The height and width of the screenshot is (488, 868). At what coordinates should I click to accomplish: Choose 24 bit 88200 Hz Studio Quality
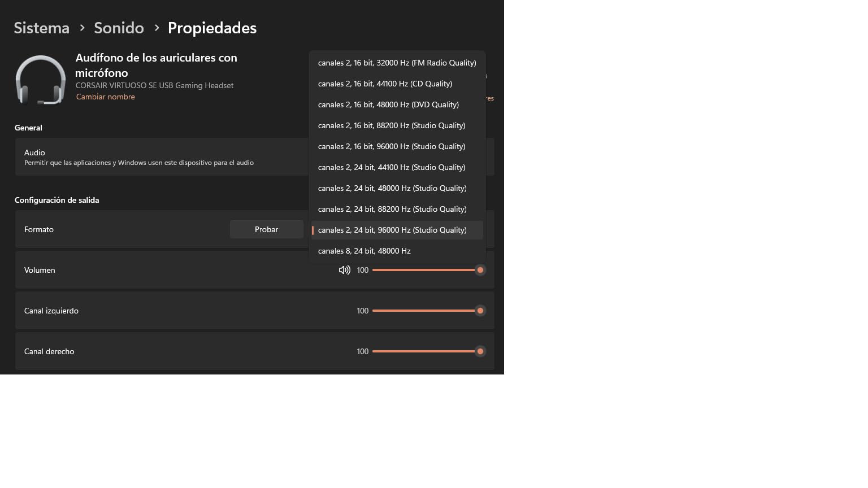397,209
